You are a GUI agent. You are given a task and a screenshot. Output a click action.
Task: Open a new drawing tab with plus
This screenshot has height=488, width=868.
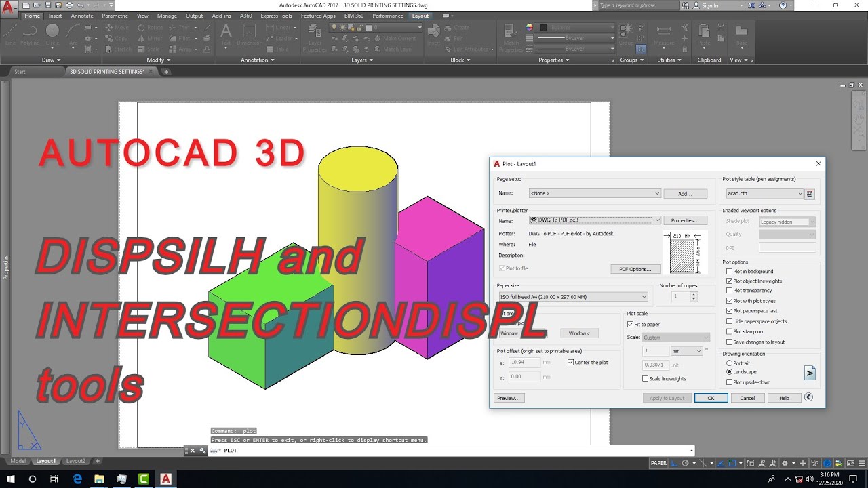click(166, 72)
